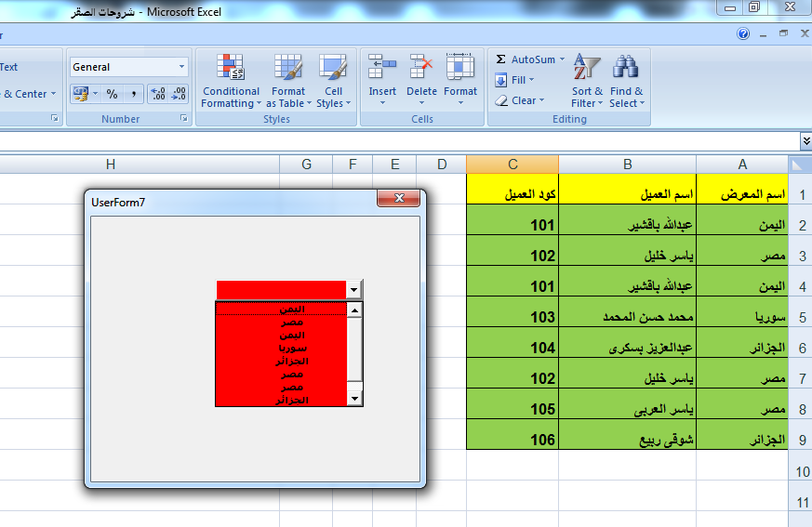Click cell سوريا in column A
This screenshot has height=527, width=812.
pos(742,311)
